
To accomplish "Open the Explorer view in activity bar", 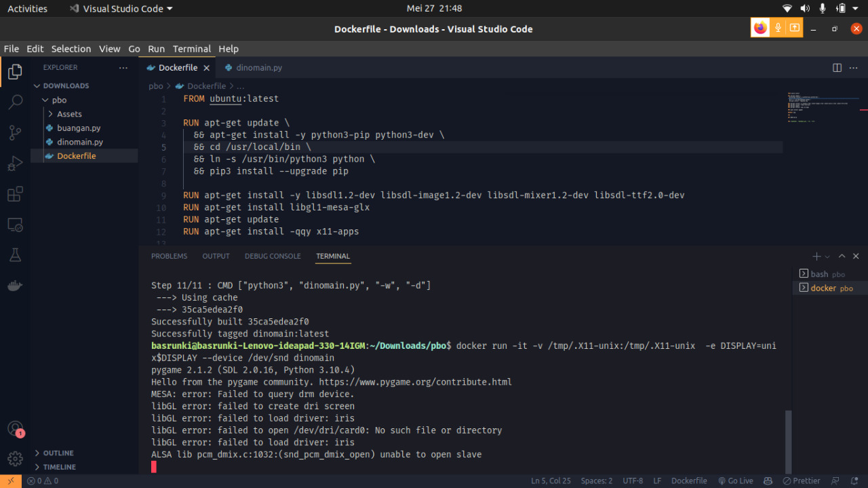I will [15, 71].
